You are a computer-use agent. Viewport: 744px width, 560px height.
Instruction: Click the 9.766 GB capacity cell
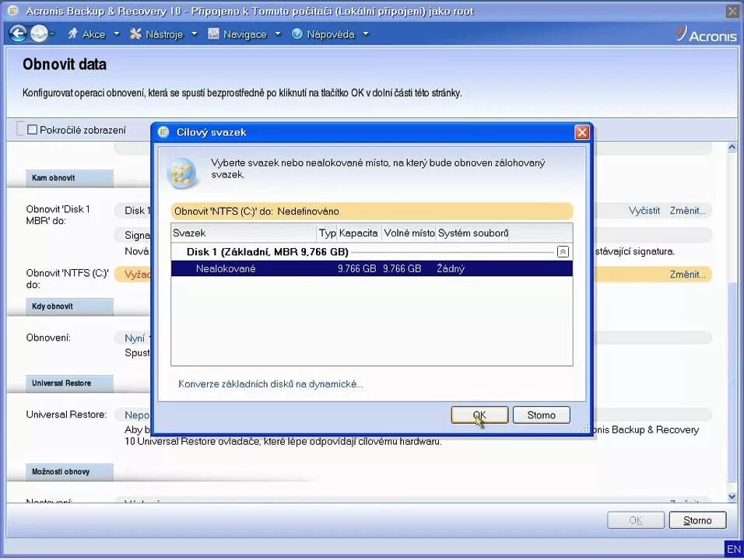click(x=356, y=268)
